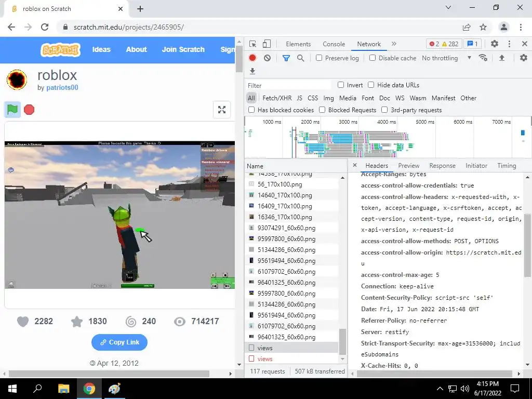The image size is (532, 399).
Task: Open the No throttling dropdown
Action: [x=446, y=58]
